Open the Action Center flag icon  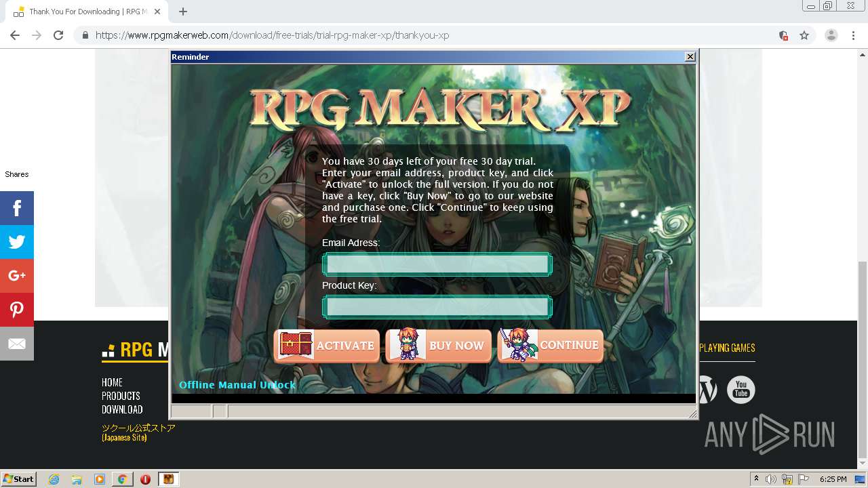click(x=803, y=479)
